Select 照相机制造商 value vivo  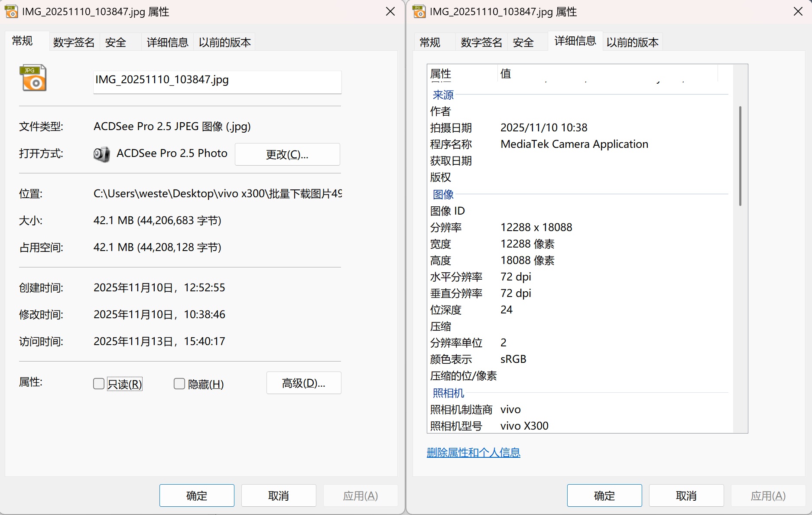point(510,409)
